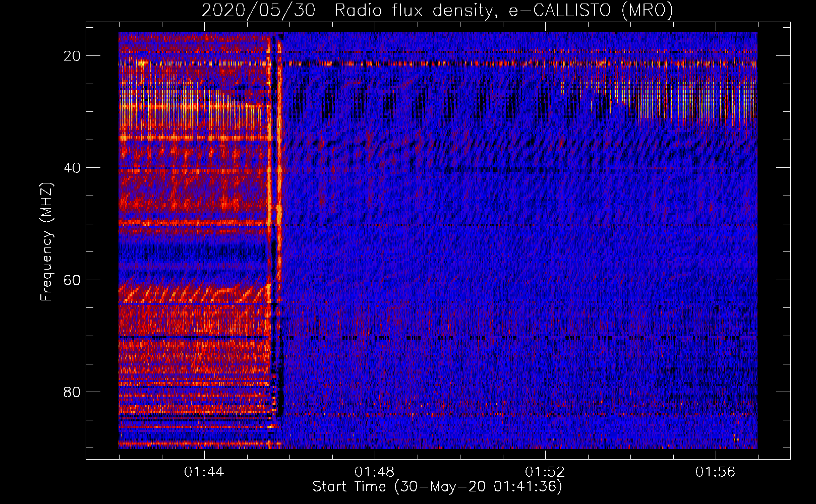816x504 pixels.
Task: Click the 80 MHz frequency tick label
Action: coord(73,392)
